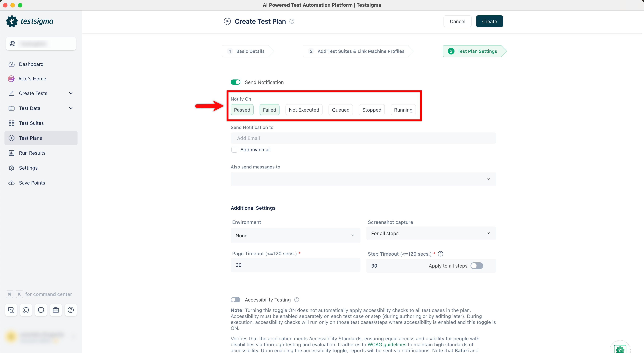
Task: Open Save Points cloud icon
Action: coord(12,183)
